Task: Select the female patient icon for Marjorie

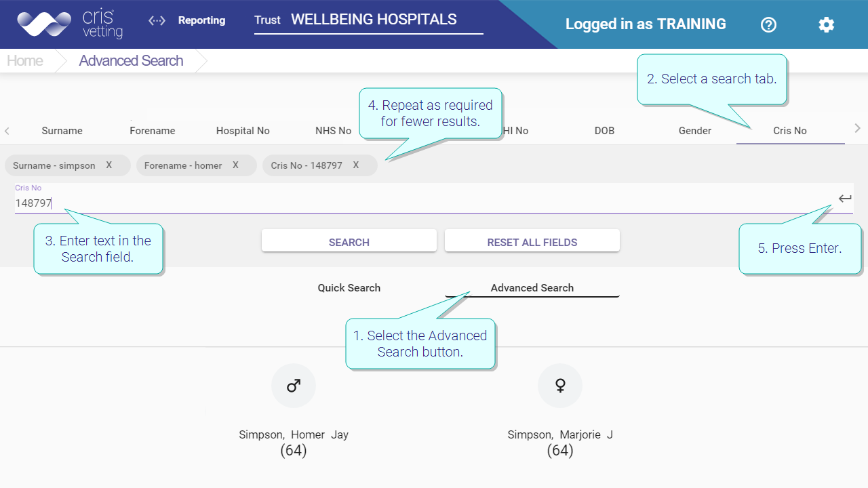Action: coord(560,386)
